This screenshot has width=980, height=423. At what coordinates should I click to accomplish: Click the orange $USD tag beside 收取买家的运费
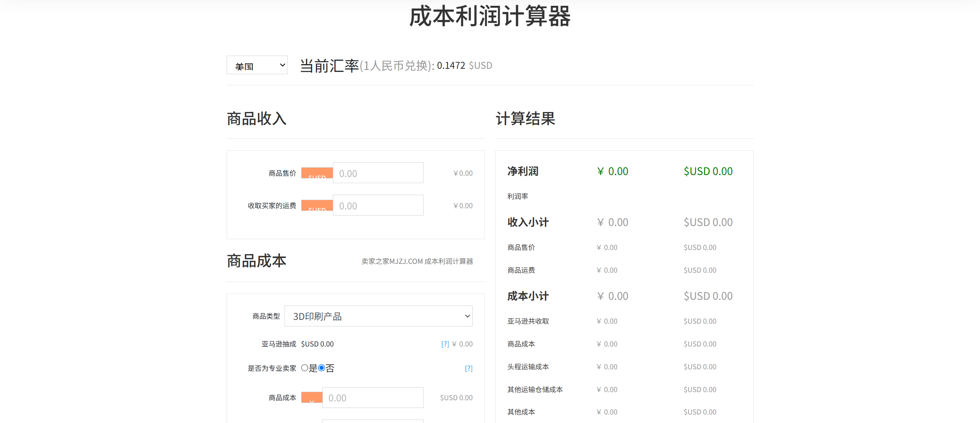(x=317, y=205)
